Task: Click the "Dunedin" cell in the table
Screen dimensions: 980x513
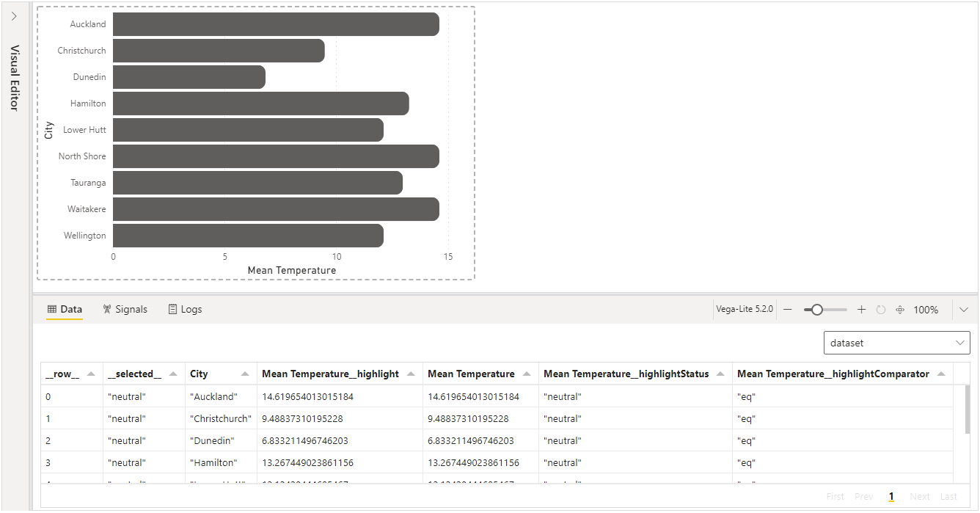Action: coord(220,441)
